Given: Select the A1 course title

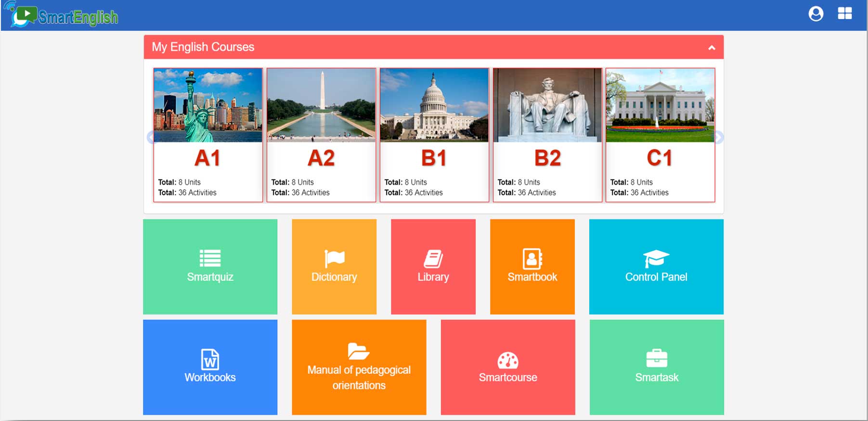Looking at the screenshot, I should 207,158.
